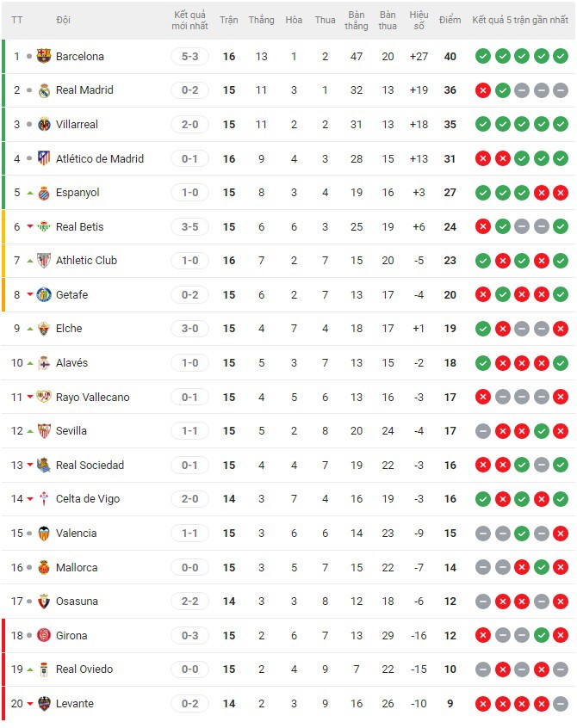
Task: Click the red relegation bar beside Girona
Action: point(3,636)
